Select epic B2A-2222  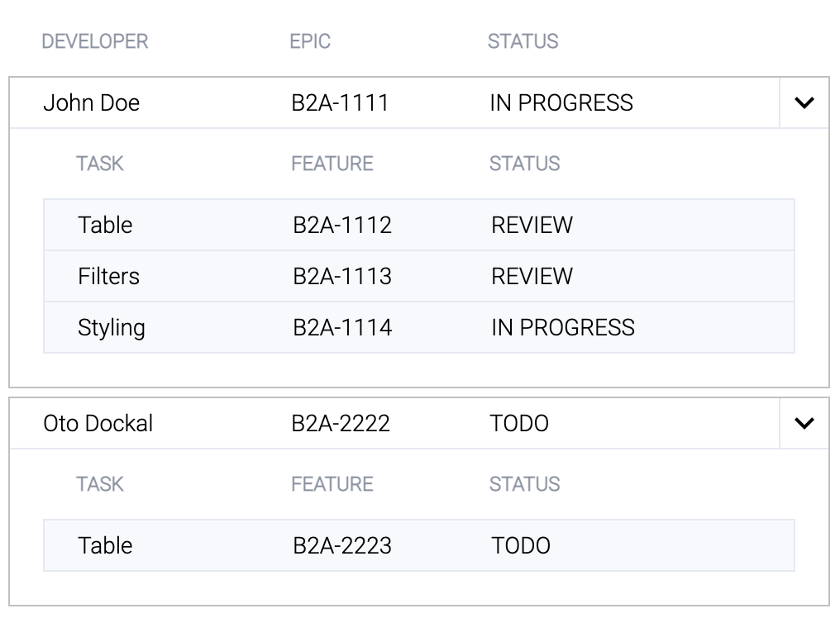pyautogui.click(x=341, y=423)
